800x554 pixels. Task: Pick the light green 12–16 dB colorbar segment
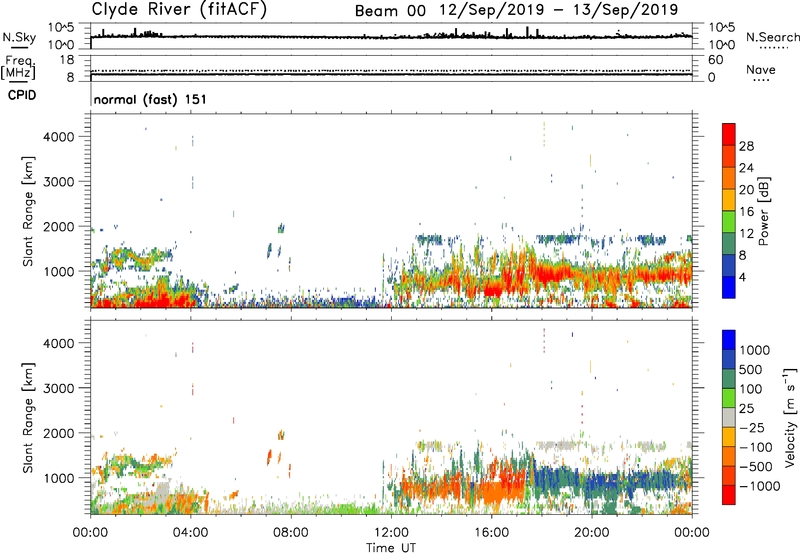tap(729, 221)
